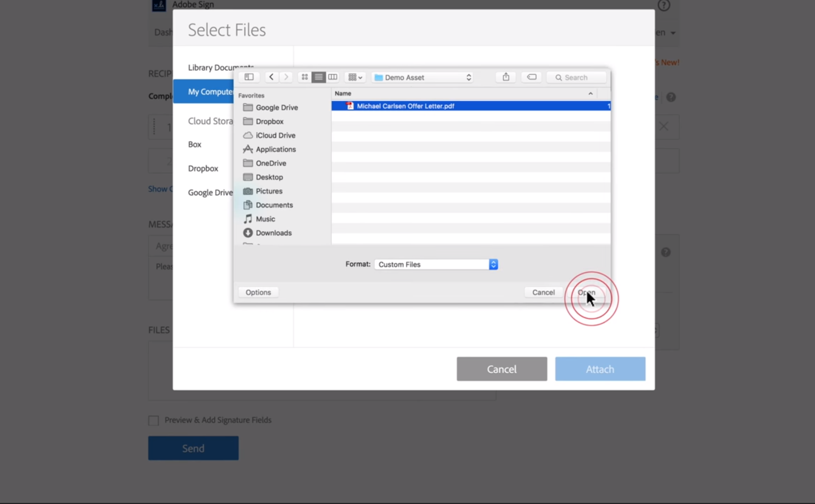Open the item arrangement dropdown
The image size is (815, 504).
(355, 77)
